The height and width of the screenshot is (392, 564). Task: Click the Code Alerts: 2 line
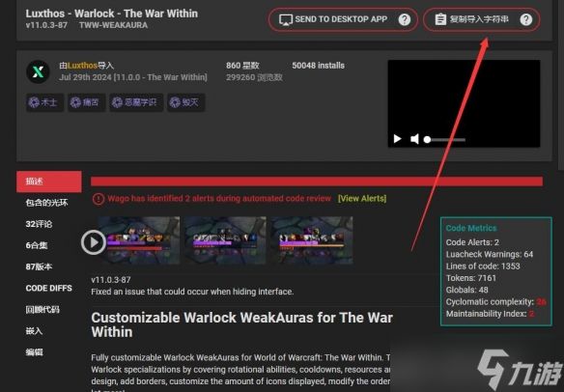(472, 242)
